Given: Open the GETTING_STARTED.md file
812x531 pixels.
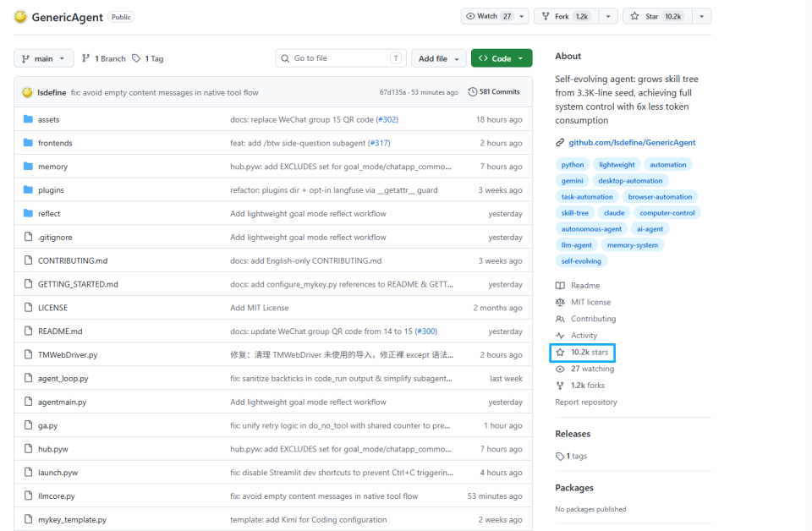Looking at the screenshot, I should tap(78, 284).
